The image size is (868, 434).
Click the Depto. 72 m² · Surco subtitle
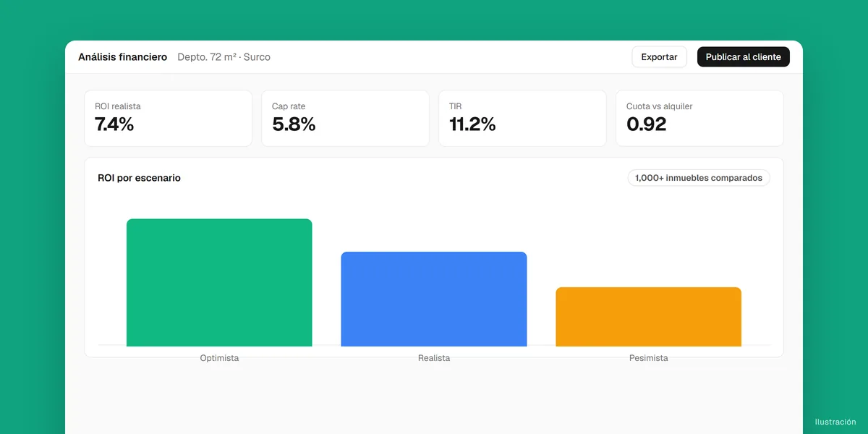pyautogui.click(x=224, y=57)
